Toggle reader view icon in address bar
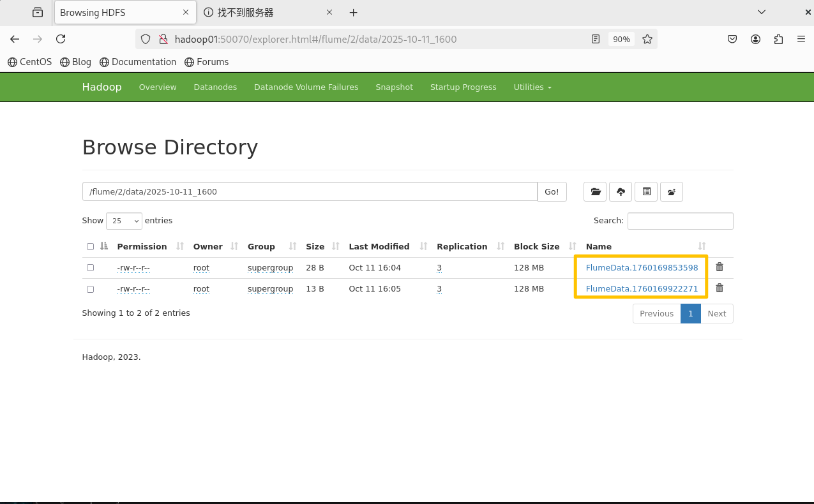Viewport: 814px width, 504px height. click(x=596, y=39)
